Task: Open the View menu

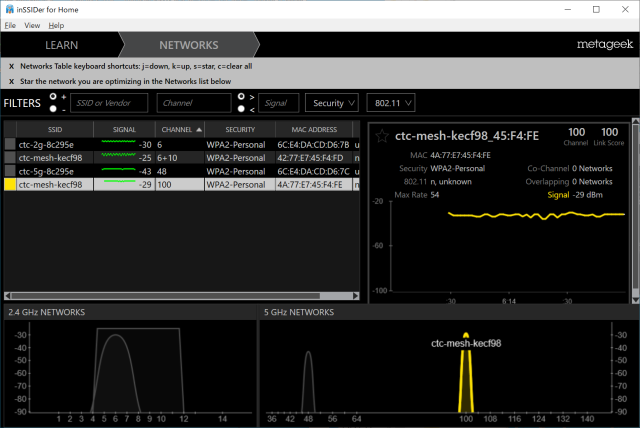Action: click(32, 25)
